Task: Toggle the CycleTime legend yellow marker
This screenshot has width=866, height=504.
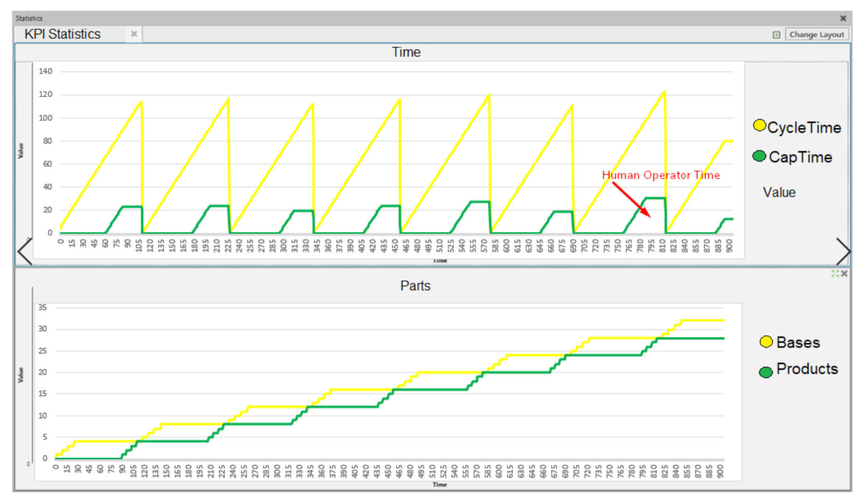Action: tap(759, 126)
